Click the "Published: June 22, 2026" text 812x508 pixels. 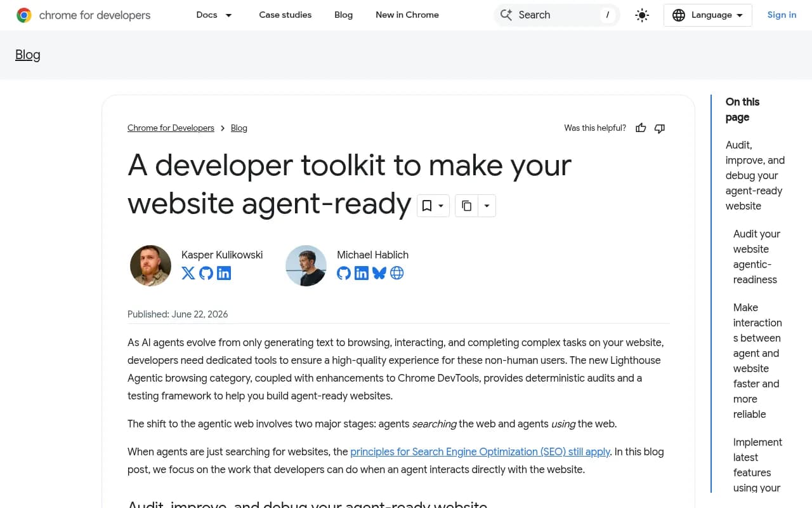pos(178,314)
